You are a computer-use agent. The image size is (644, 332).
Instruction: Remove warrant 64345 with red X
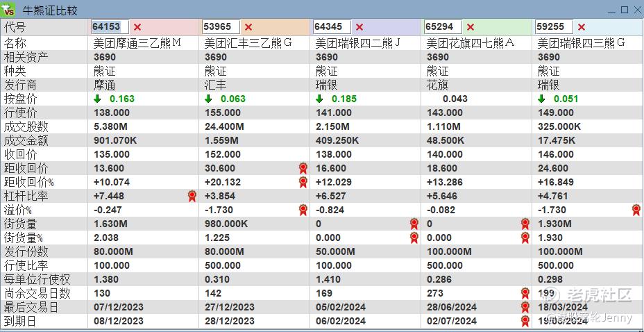(x=359, y=28)
